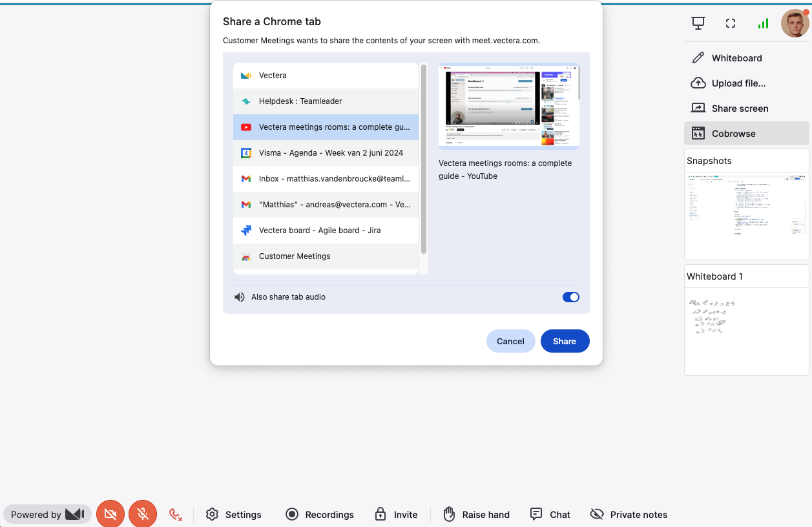Select Visma - Agenda tab entry
The image size is (812, 527).
click(326, 153)
